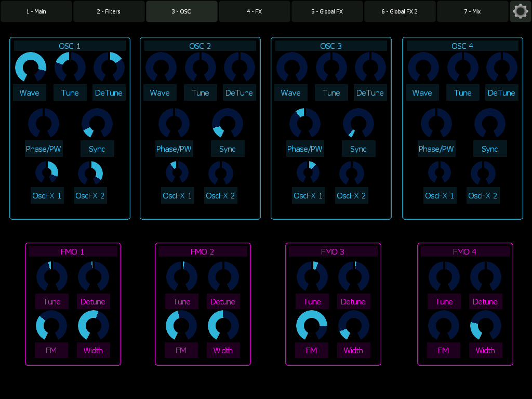Click the OSC 1 OscFX 2 knob
This screenshot has height=399, width=532.
90,172
